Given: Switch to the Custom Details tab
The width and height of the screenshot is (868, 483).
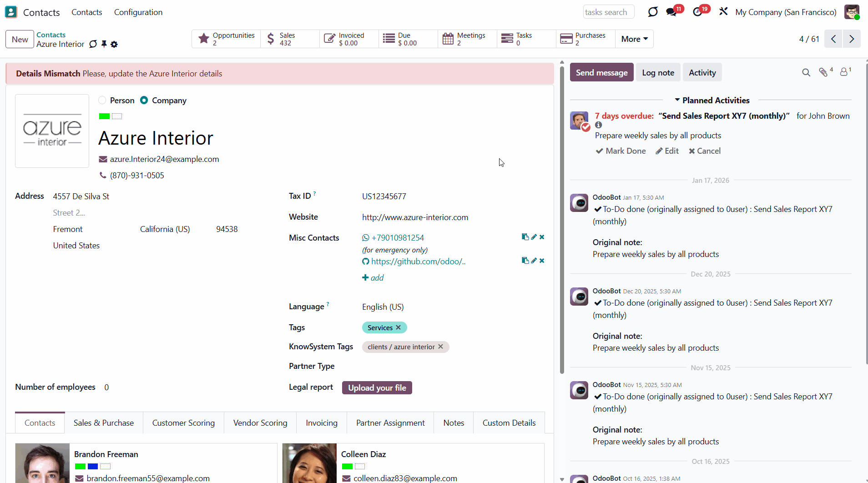Looking at the screenshot, I should pyautogui.click(x=509, y=423).
